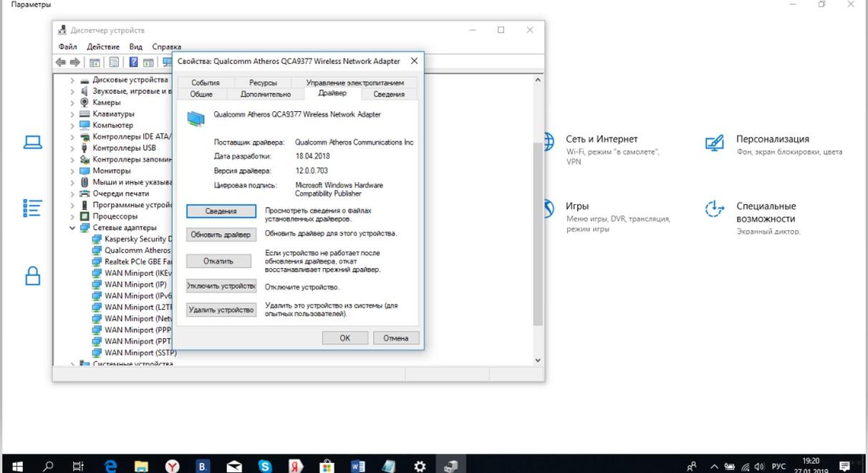This screenshot has width=868, height=473.
Task: Switch to the Дополнительно tab
Action: [266, 94]
